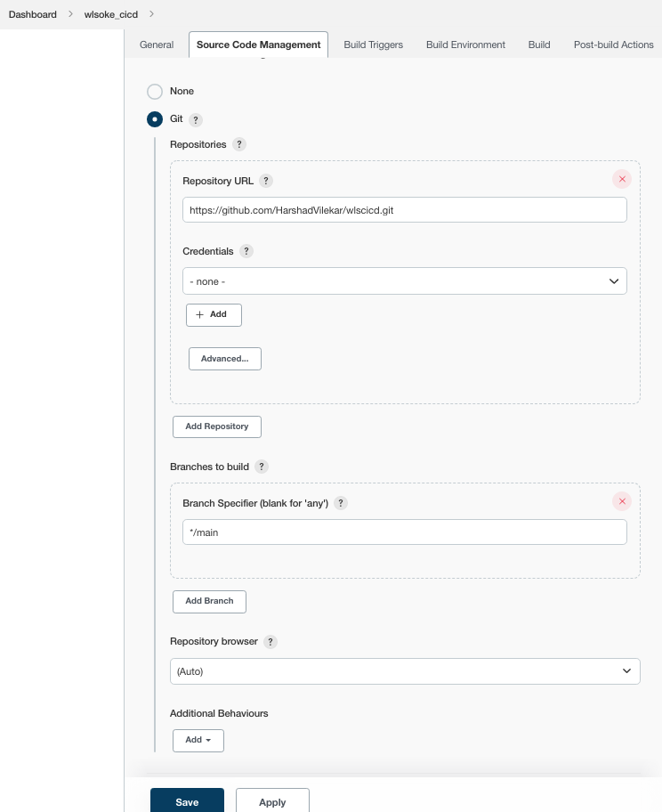Open Additional Behaviours Add dropdown
The width and height of the screenshot is (662, 812).
(198, 741)
